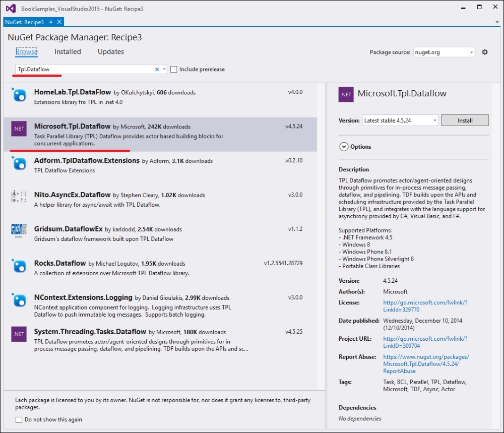Open the Report Abuse link

click(x=426, y=364)
